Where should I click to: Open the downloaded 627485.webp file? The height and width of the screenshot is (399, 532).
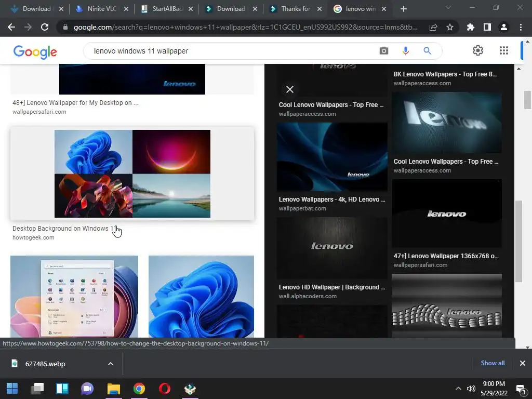[45, 364]
